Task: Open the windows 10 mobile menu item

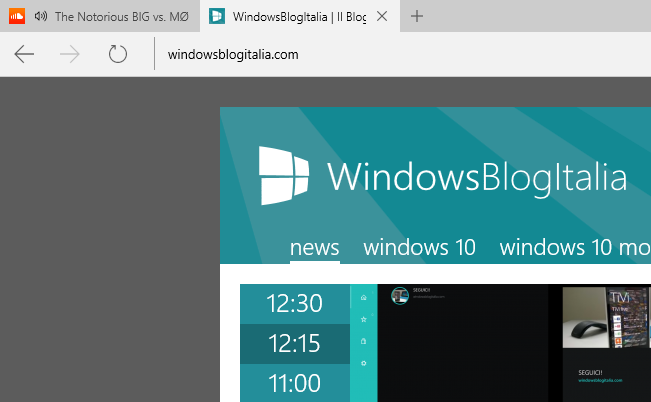Action: [x=575, y=248]
